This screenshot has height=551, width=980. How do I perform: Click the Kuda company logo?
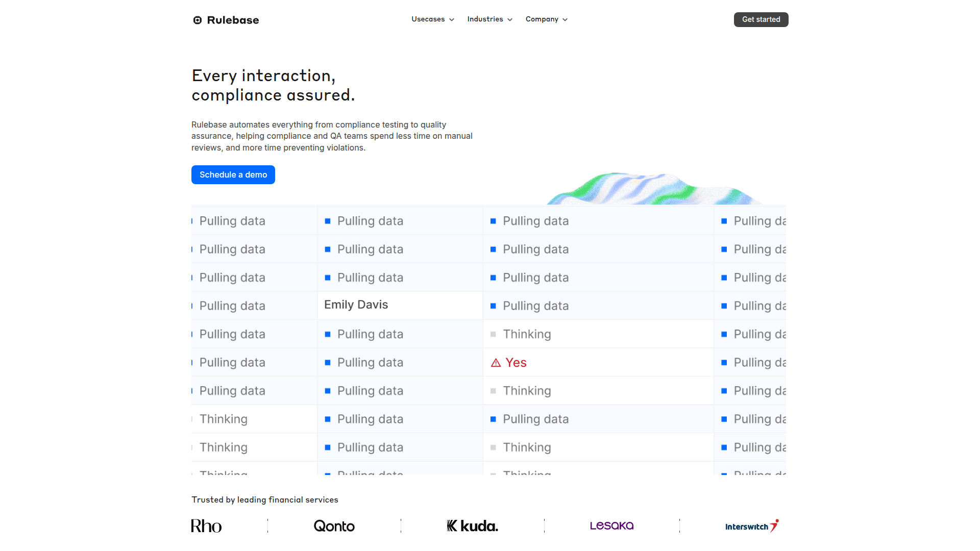[472, 526]
